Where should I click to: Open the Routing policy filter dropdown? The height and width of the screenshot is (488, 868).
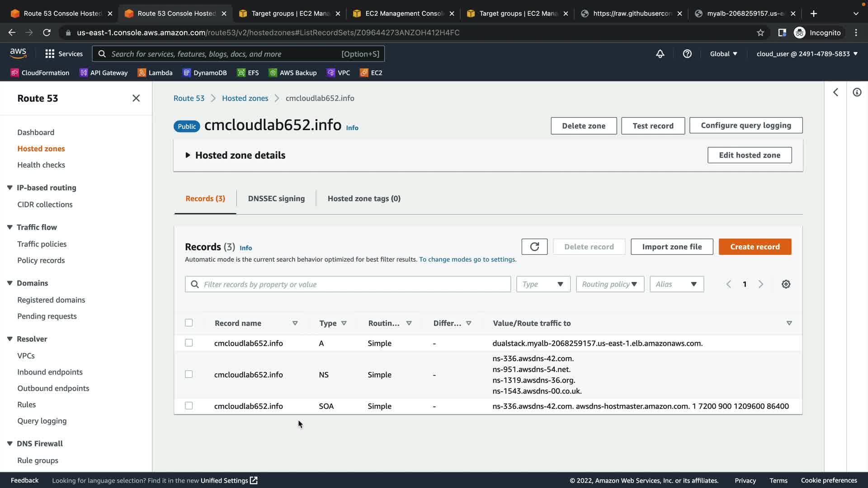click(x=609, y=284)
